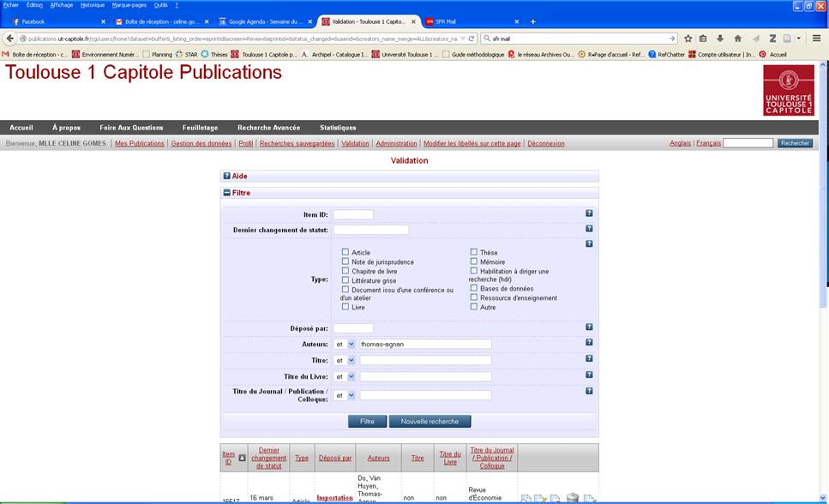Image resolution: width=829 pixels, height=504 pixels.
Task: Open the Auteurs 'et' operator dropdown
Action: tap(344, 345)
